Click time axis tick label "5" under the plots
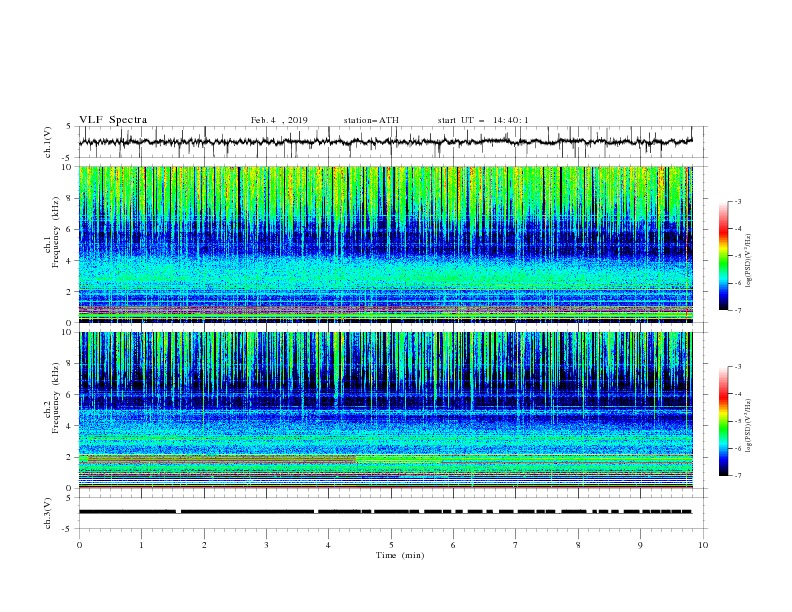 point(391,545)
